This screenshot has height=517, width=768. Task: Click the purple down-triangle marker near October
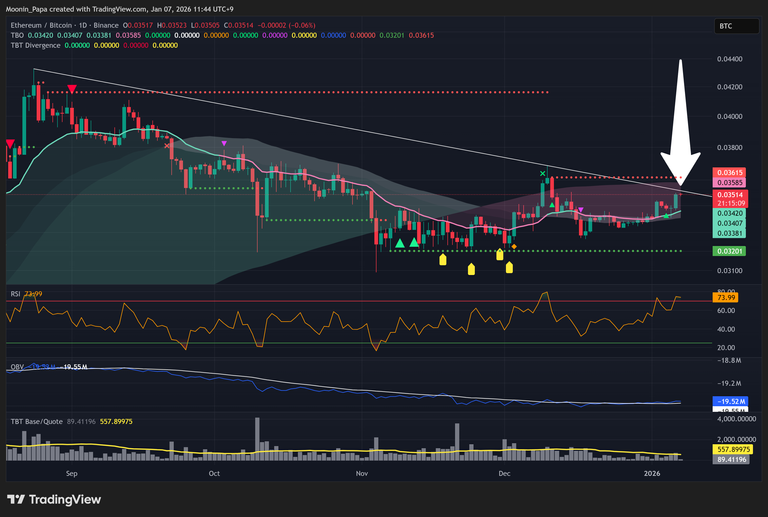click(x=223, y=144)
